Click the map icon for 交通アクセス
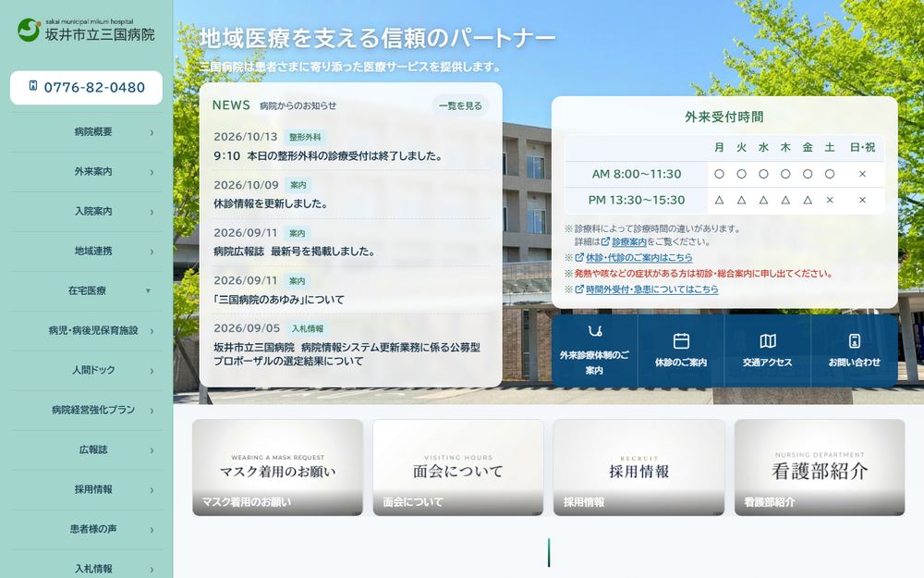 (768, 341)
